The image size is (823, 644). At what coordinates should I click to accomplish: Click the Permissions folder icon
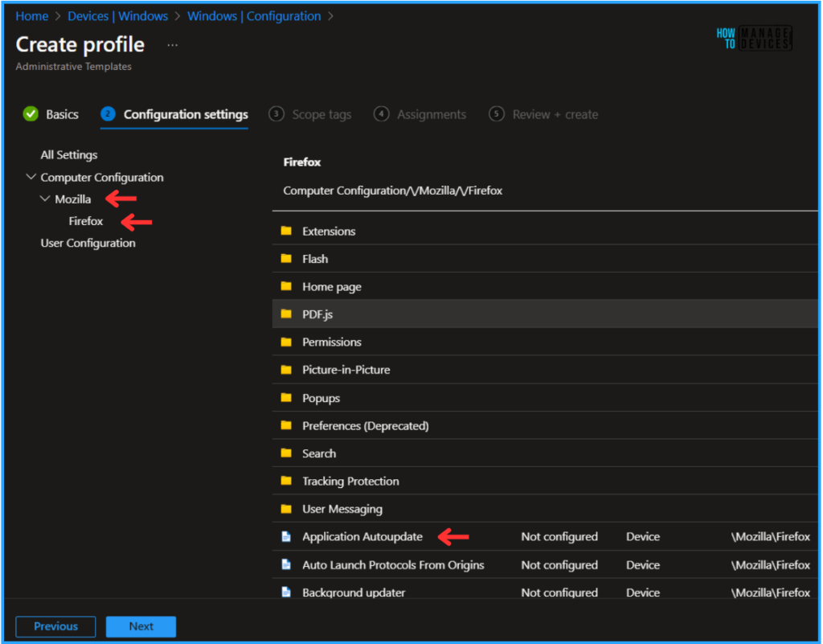pos(286,343)
